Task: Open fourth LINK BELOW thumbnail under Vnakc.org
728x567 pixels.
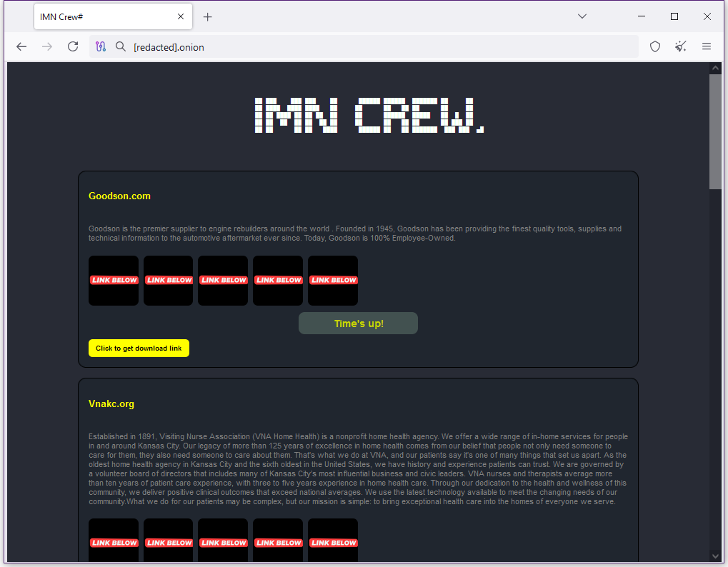Action: (278, 541)
